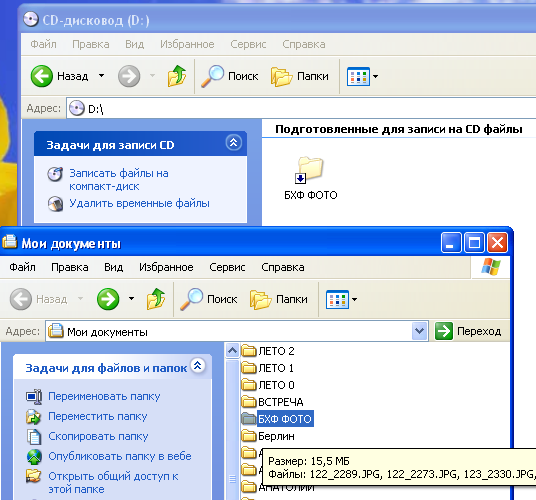536x500 pixels.
Task: Click views icon in CD-дисковод window
Action: 358,76
